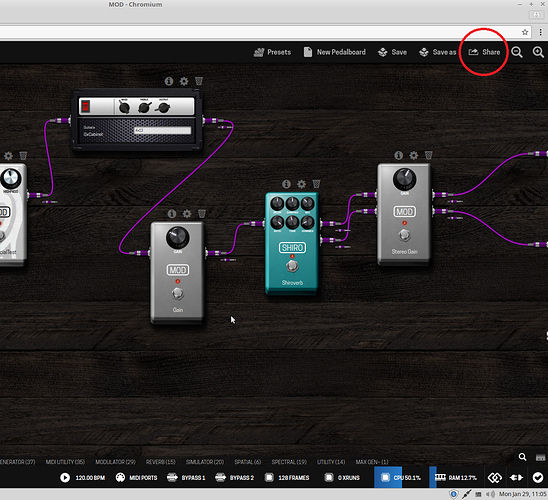The height and width of the screenshot is (500, 548).
Task: Select the Reverb (15) plugin category
Action: tap(160, 462)
